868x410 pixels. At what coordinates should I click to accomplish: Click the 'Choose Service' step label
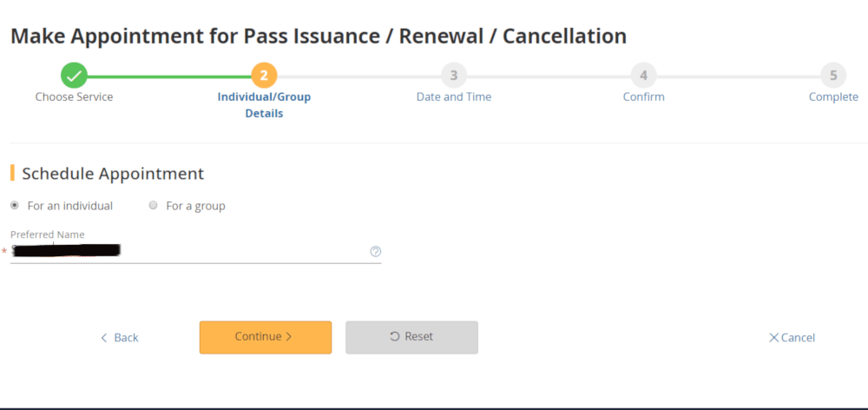coord(74,97)
